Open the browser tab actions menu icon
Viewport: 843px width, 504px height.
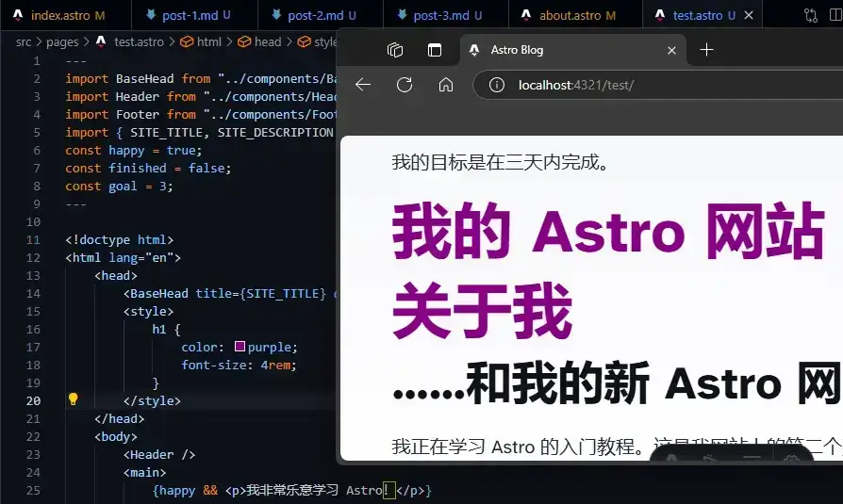[x=435, y=50]
